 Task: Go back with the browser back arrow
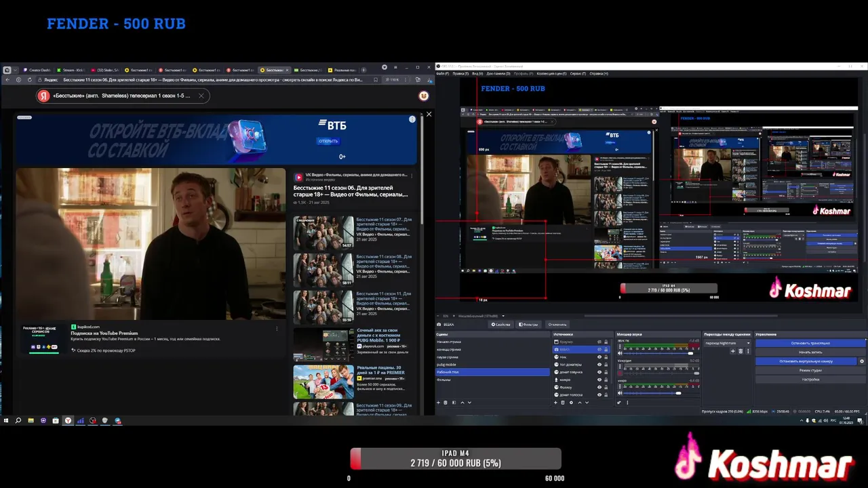pyautogui.click(x=8, y=80)
